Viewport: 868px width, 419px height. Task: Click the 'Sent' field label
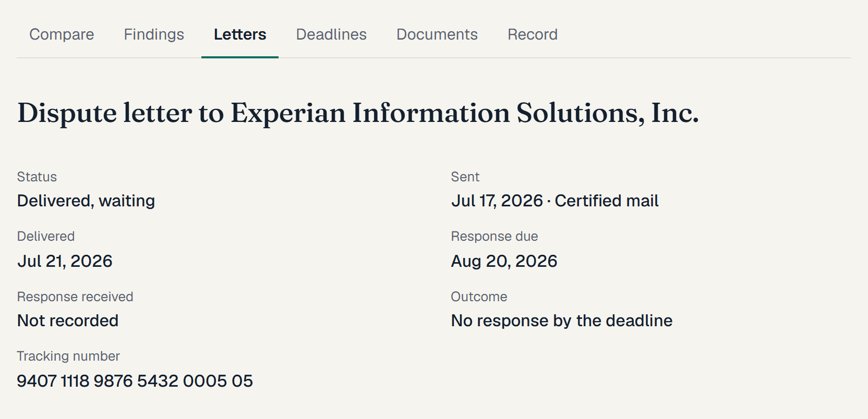pyautogui.click(x=465, y=177)
